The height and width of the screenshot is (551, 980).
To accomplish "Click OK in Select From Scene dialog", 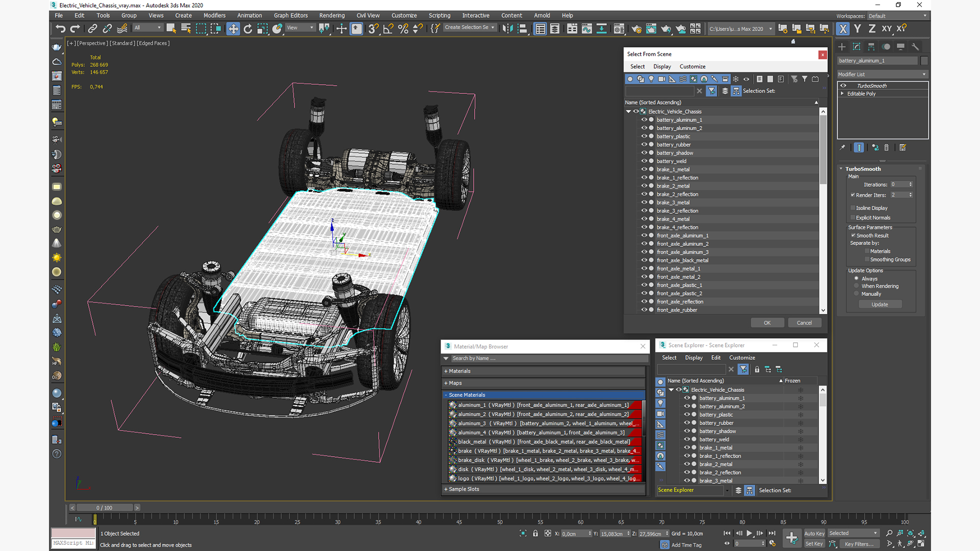I will (x=767, y=322).
